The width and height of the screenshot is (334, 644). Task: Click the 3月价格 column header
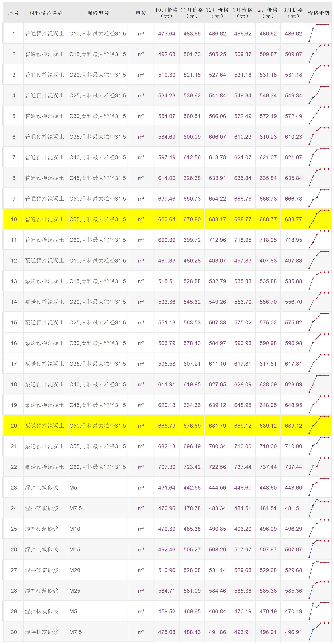coord(293,13)
